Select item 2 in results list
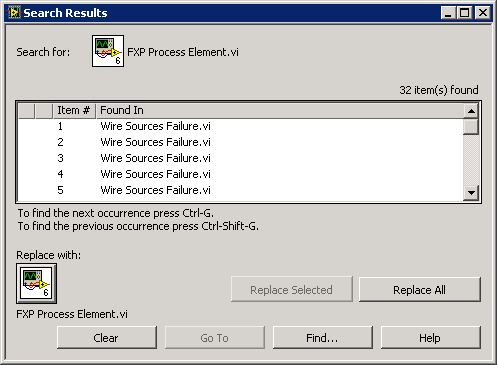Screen dimensions: 497x365 click(240, 142)
